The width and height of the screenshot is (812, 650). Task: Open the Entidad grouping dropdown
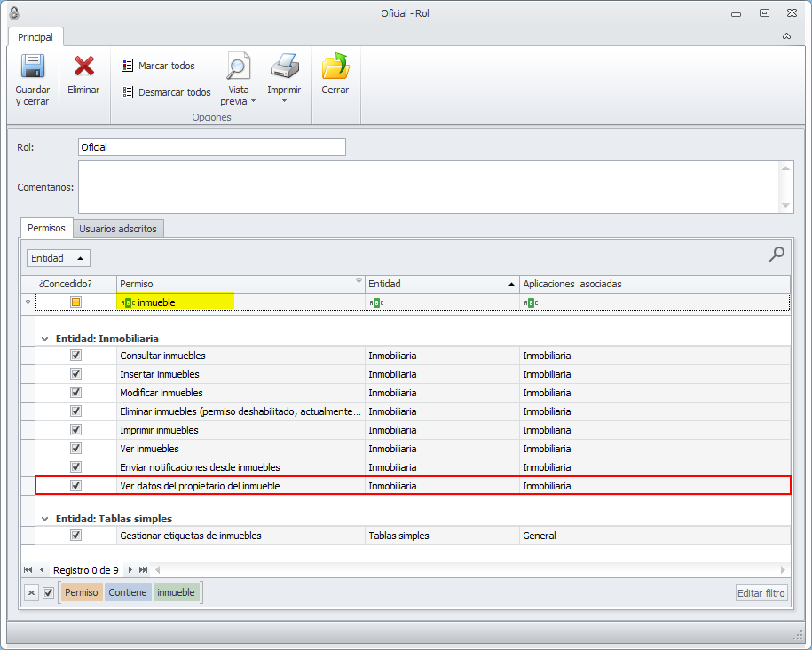point(59,258)
